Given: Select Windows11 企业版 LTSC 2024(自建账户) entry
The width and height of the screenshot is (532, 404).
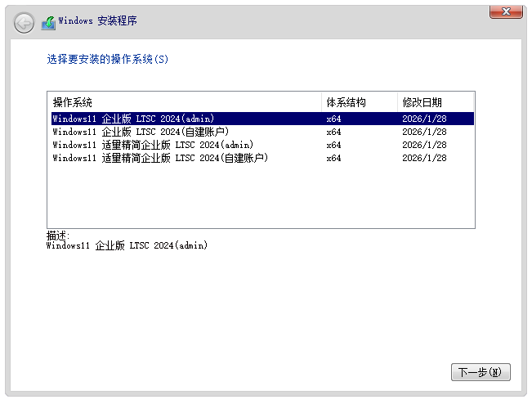Looking at the screenshot, I should point(141,132).
